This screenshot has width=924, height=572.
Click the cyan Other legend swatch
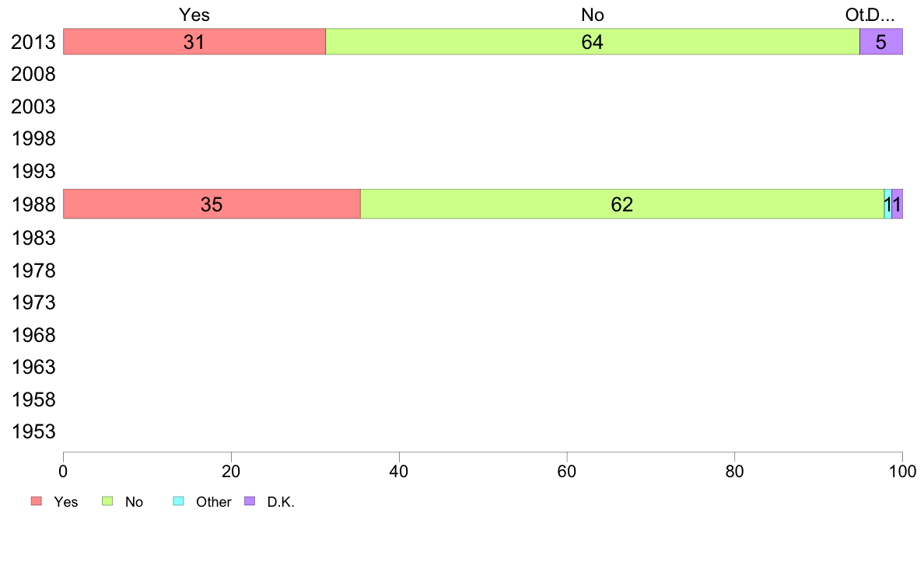178,501
